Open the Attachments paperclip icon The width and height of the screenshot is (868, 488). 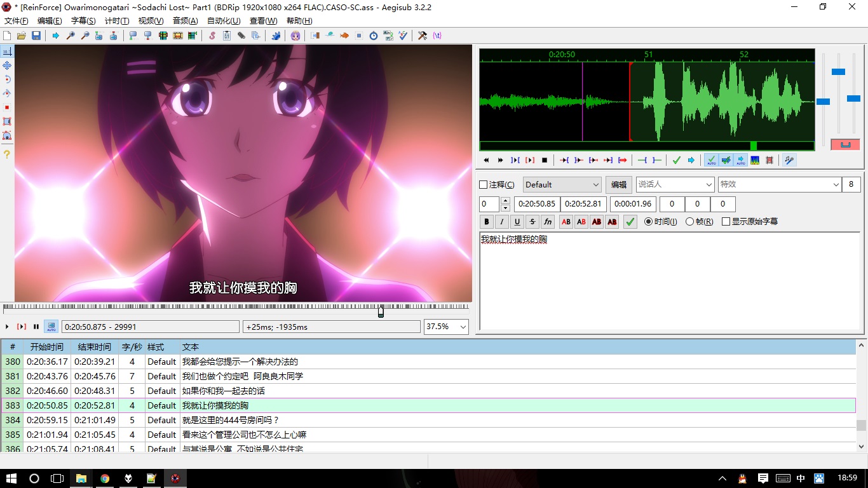(241, 36)
